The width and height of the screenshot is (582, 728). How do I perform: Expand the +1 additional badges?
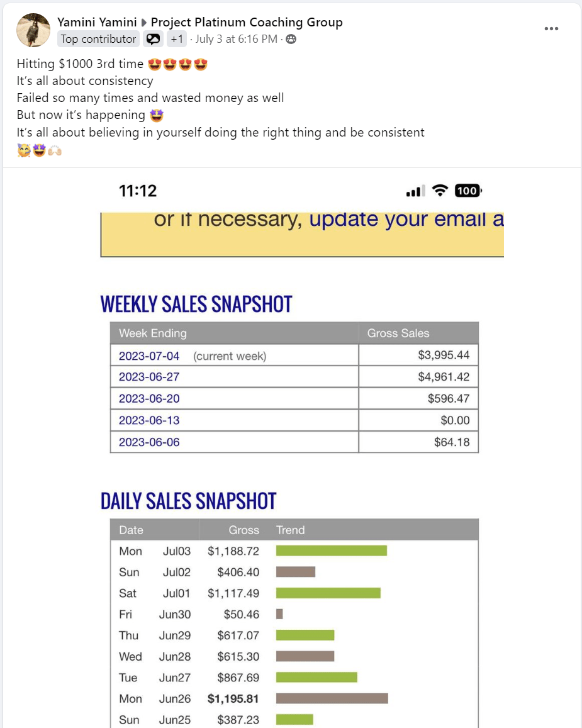tap(176, 39)
